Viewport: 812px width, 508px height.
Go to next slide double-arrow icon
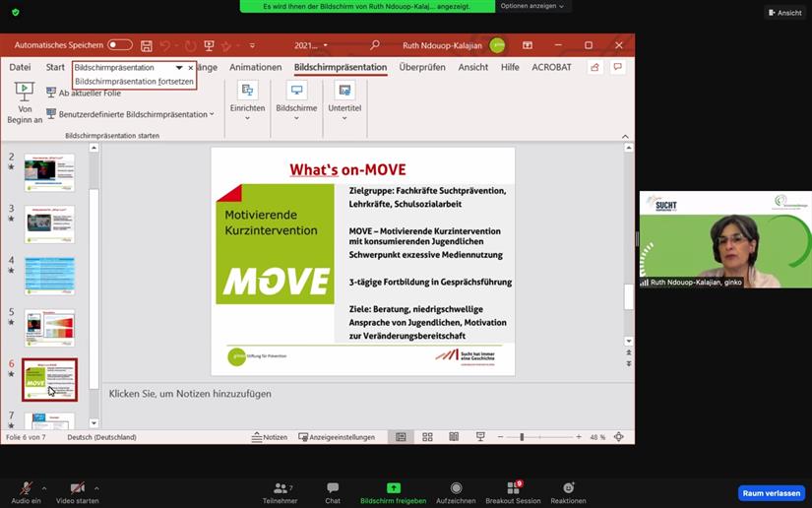[629, 363]
